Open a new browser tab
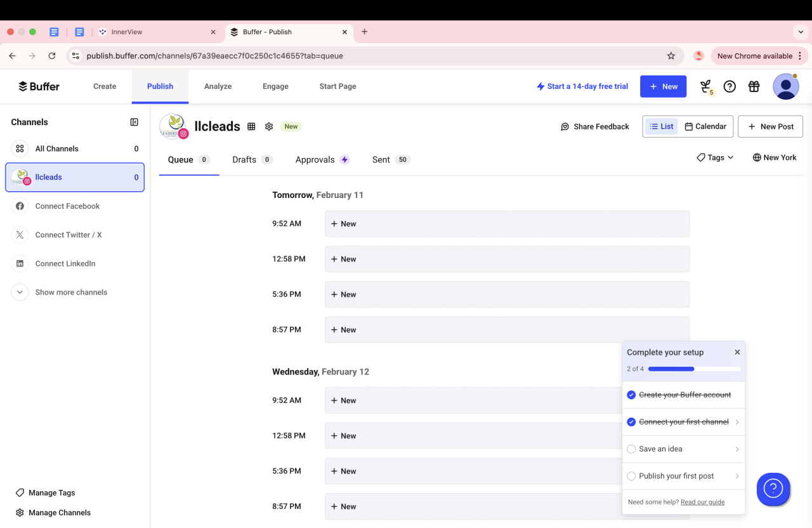 364,32
